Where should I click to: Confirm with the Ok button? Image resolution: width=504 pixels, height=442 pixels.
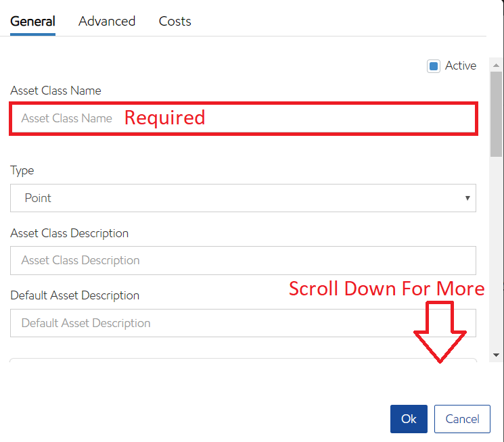[x=409, y=419]
